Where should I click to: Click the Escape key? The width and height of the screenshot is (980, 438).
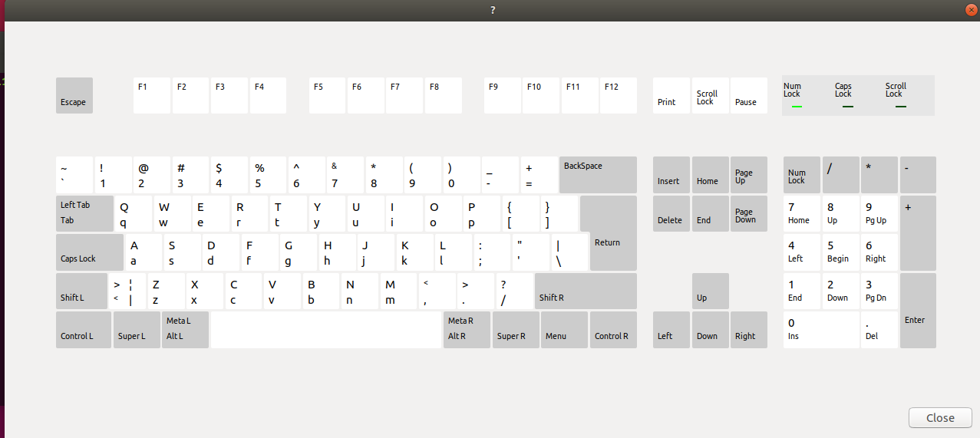tap(74, 95)
